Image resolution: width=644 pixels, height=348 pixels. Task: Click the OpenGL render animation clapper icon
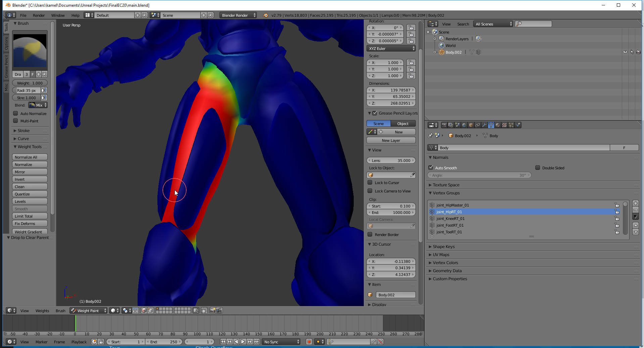[219, 310]
